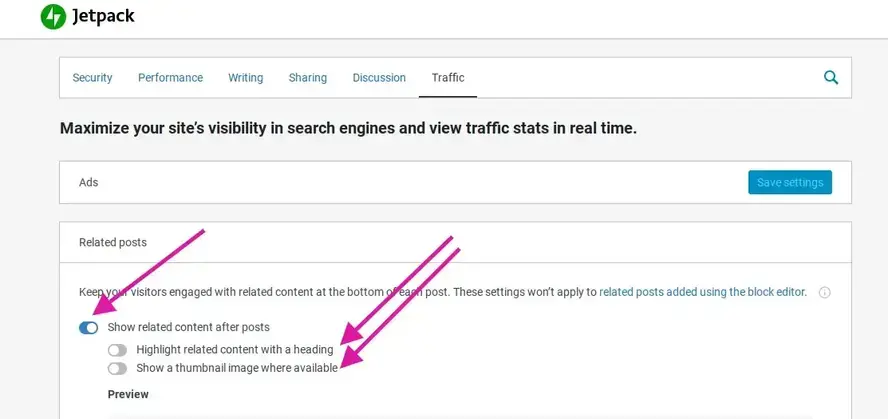Go to the Writing tab
Screen dimensions: 888x419
245,78
